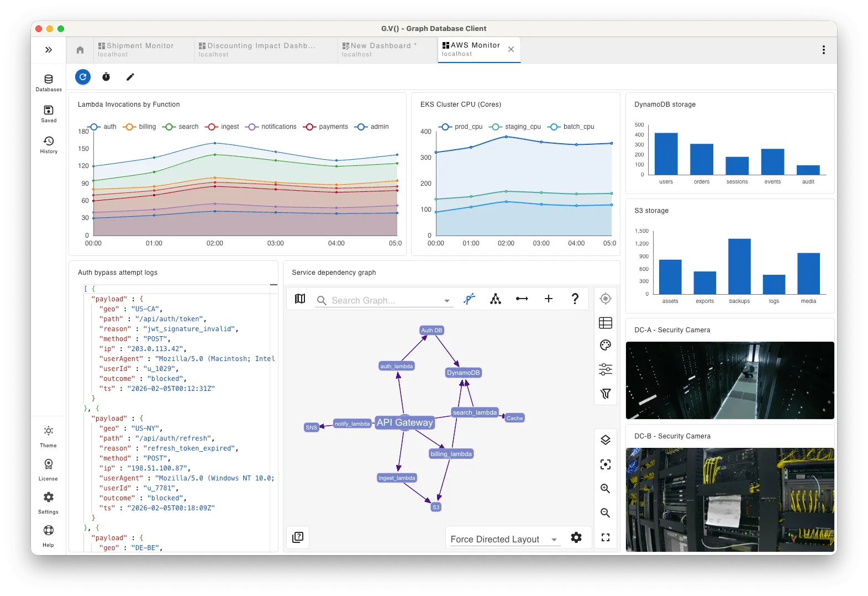Toggle the auth legend series
868x596 pixels.
pyautogui.click(x=103, y=127)
